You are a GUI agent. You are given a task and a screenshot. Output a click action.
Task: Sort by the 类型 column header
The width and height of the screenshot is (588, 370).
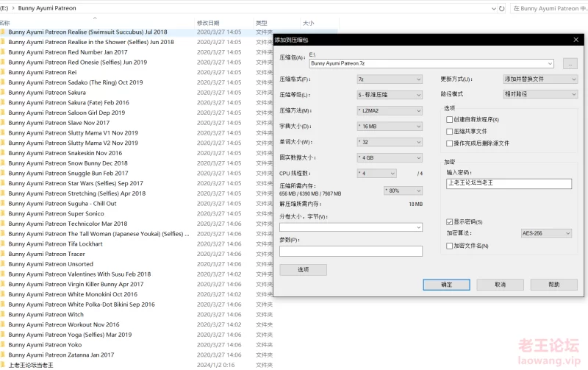[262, 24]
